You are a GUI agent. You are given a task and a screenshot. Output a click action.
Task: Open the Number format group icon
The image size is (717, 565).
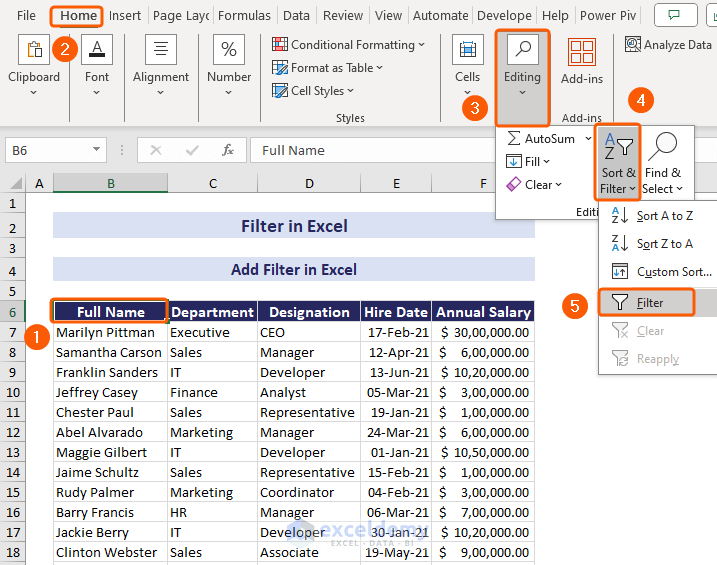[229, 49]
